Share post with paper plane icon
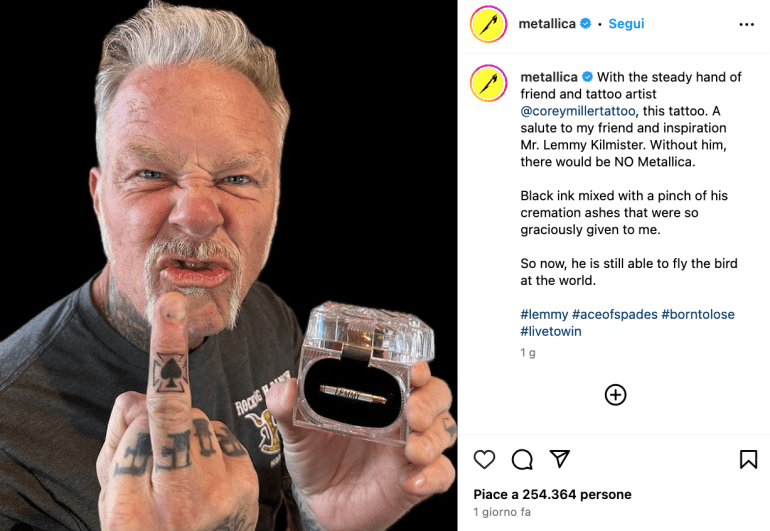 click(x=560, y=458)
